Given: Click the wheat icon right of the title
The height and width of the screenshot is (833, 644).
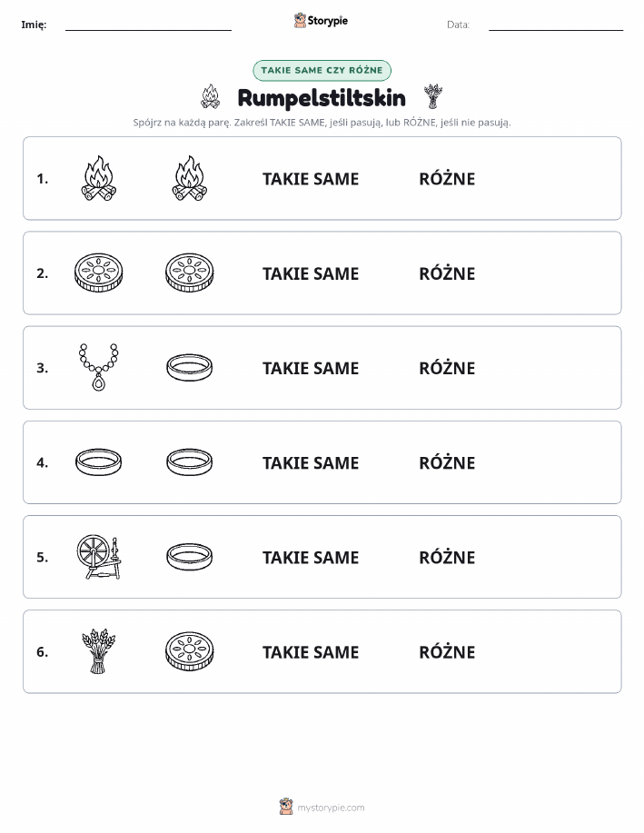Looking at the screenshot, I should [433, 96].
